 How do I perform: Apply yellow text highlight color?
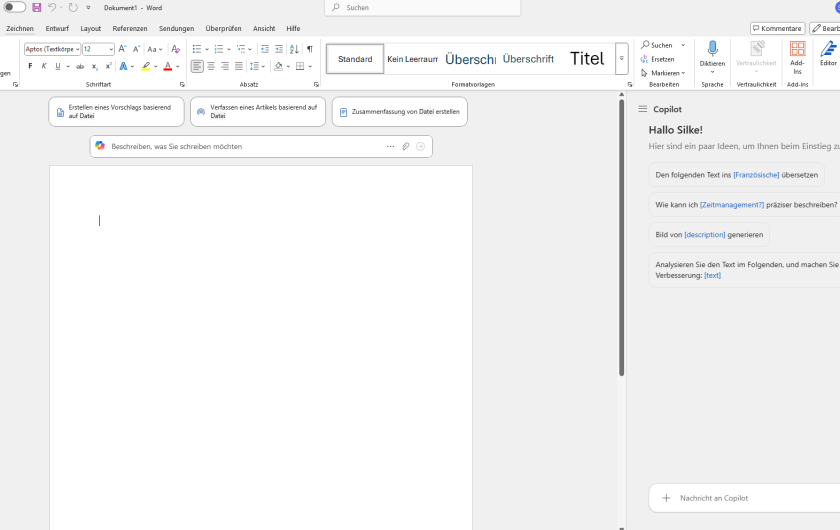coord(146,66)
